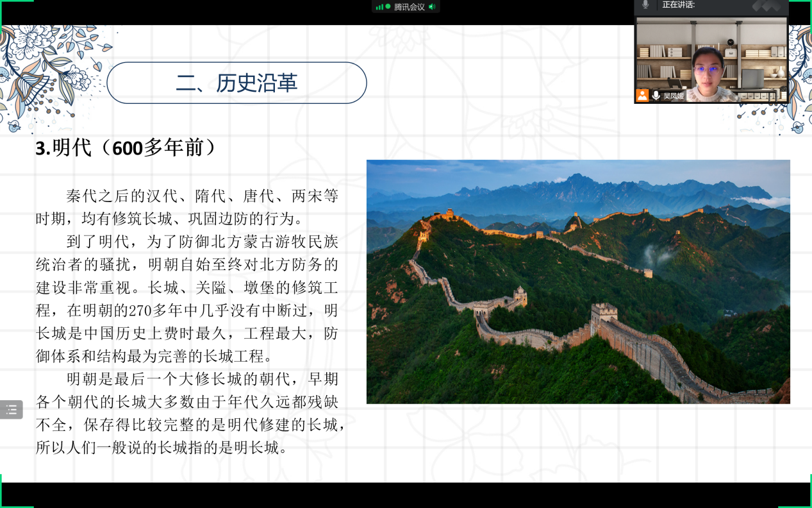Image resolution: width=812 pixels, height=508 pixels.
Task: Select the 吴凤媛 participant name tag
Action: (673, 96)
